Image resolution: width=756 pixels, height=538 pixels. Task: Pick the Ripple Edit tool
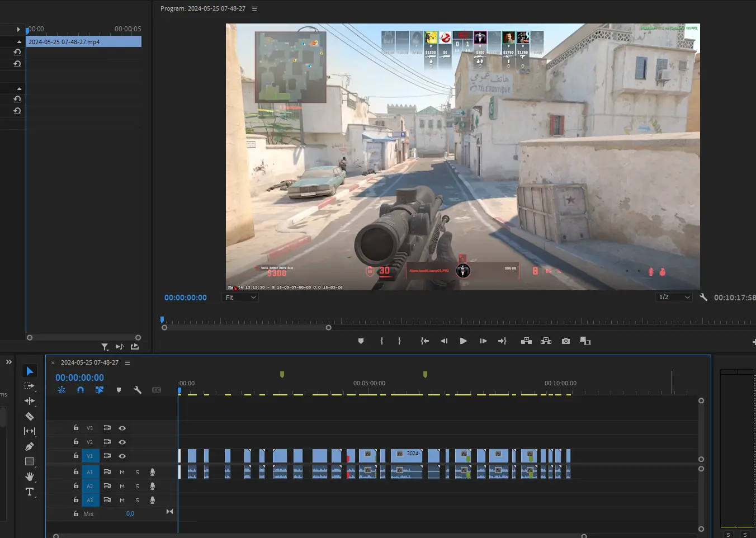(30, 401)
